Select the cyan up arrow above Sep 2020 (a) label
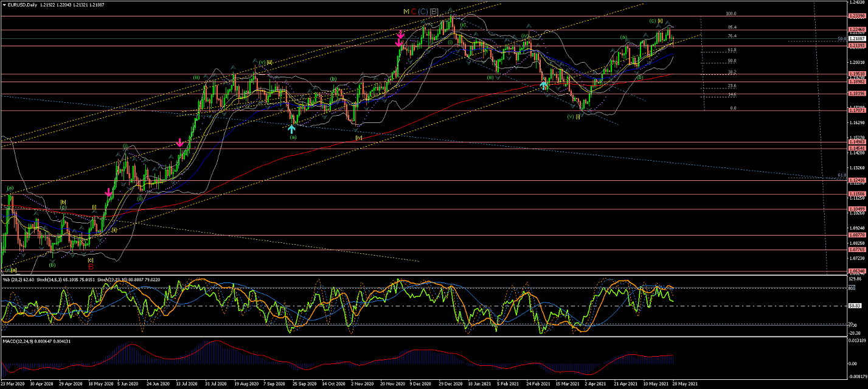Image resolution: width=868 pixels, height=389 pixels. click(x=292, y=128)
